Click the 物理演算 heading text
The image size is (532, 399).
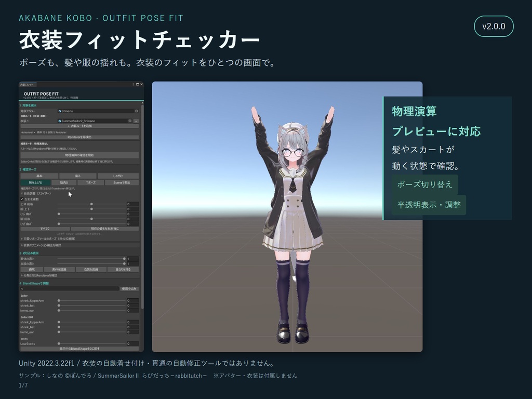414,111
